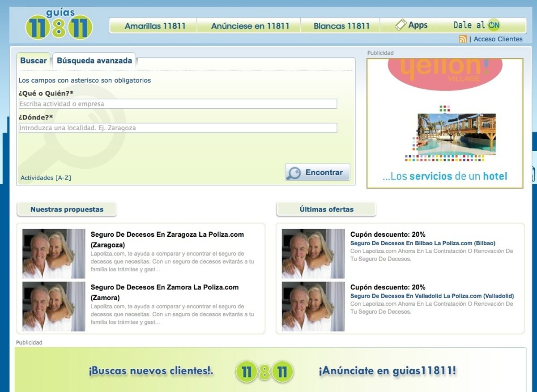Screen dimensions: 537x392
Task: Switch to Búsqueda avanzada tab
Action: click(x=94, y=60)
